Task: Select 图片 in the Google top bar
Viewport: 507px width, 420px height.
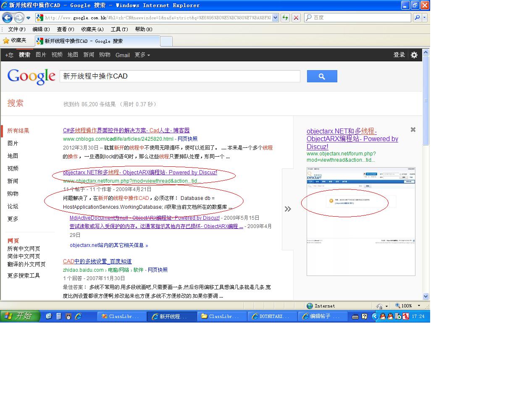Action: 41,55
